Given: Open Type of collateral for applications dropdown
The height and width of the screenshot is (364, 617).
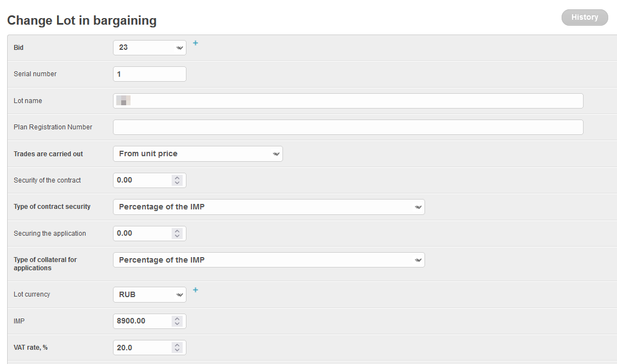Looking at the screenshot, I should [269, 260].
